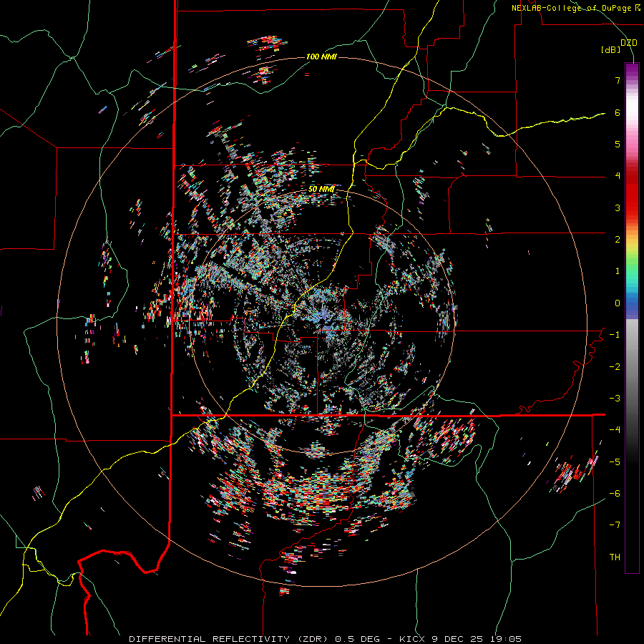The image size is (644, 644).
Task: Click the "2" value on the color scale
Action: tap(618, 240)
